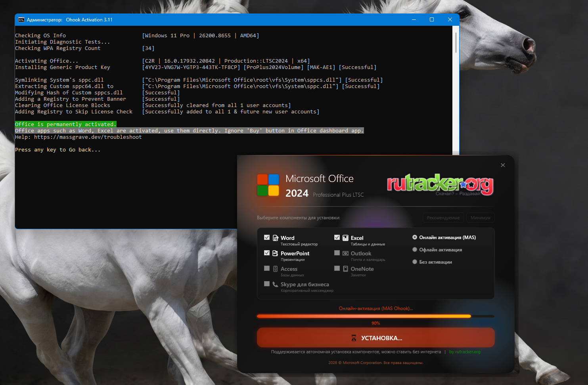Click the 'Press any key to Go back...' line

point(58,150)
